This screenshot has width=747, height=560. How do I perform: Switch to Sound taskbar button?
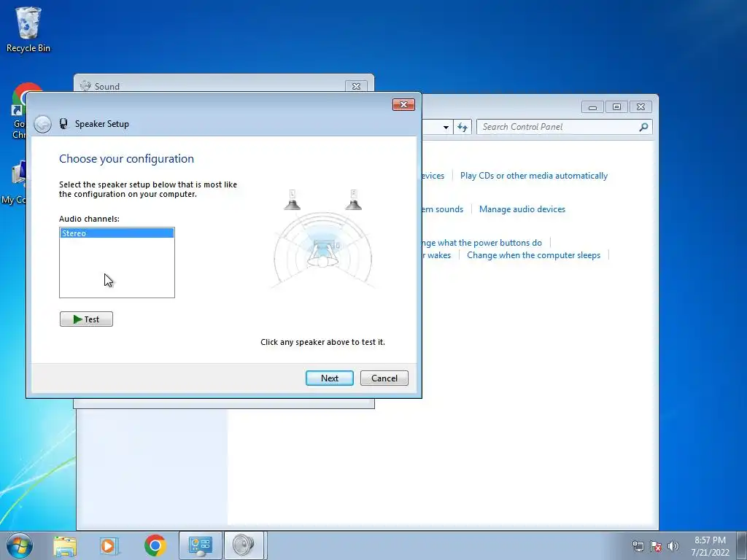[x=244, y=545]
